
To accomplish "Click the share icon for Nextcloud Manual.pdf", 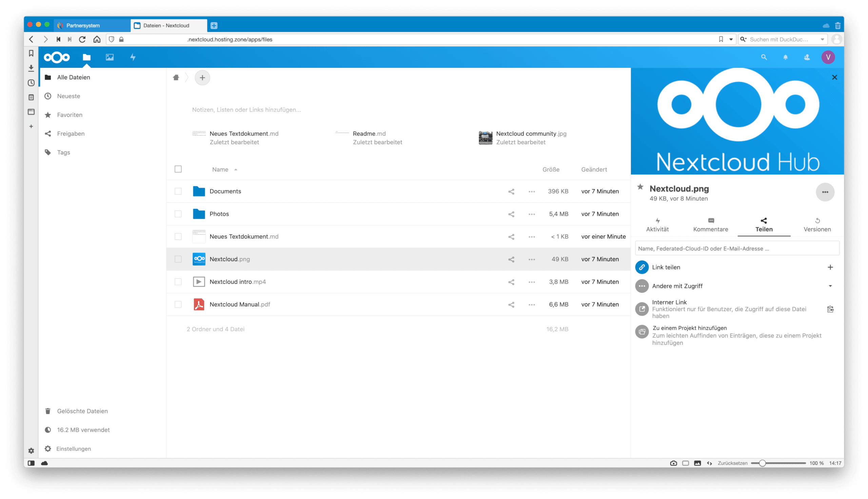I will 511,305.
